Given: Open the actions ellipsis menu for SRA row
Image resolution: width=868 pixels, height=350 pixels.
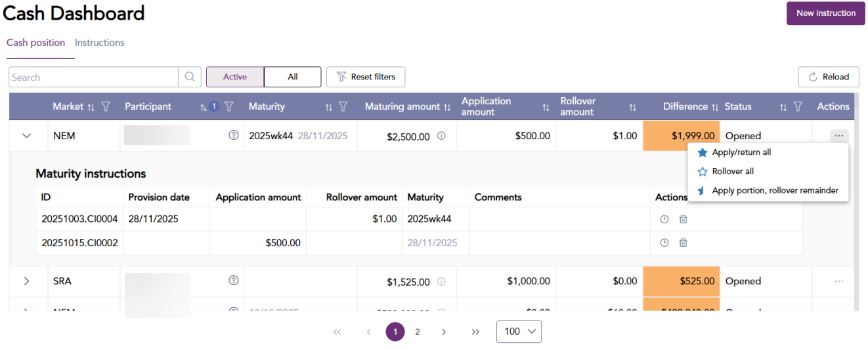Looking at the screenshot, I should (838, 281).
